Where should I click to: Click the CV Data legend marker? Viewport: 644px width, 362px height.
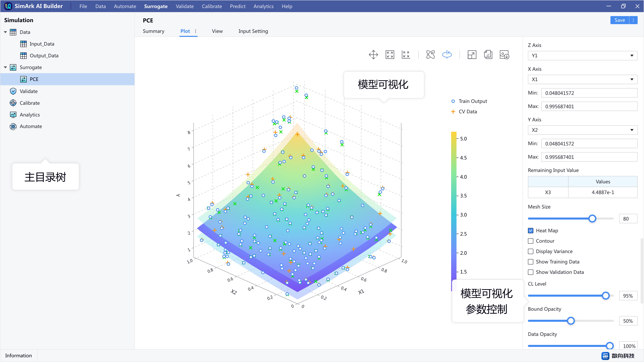tap(453, 112)
